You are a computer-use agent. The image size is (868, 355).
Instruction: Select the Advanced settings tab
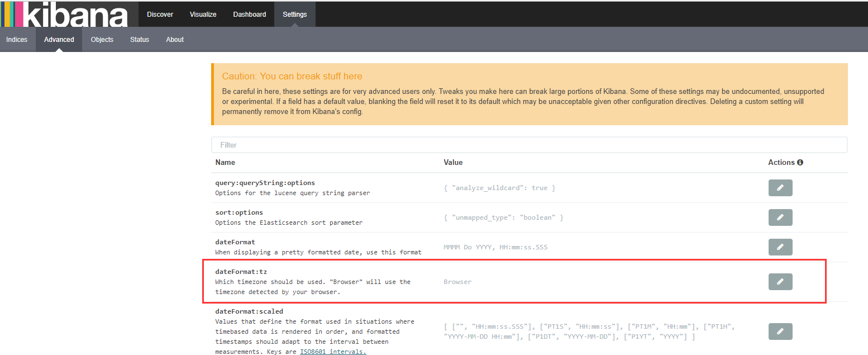[59, 40]
